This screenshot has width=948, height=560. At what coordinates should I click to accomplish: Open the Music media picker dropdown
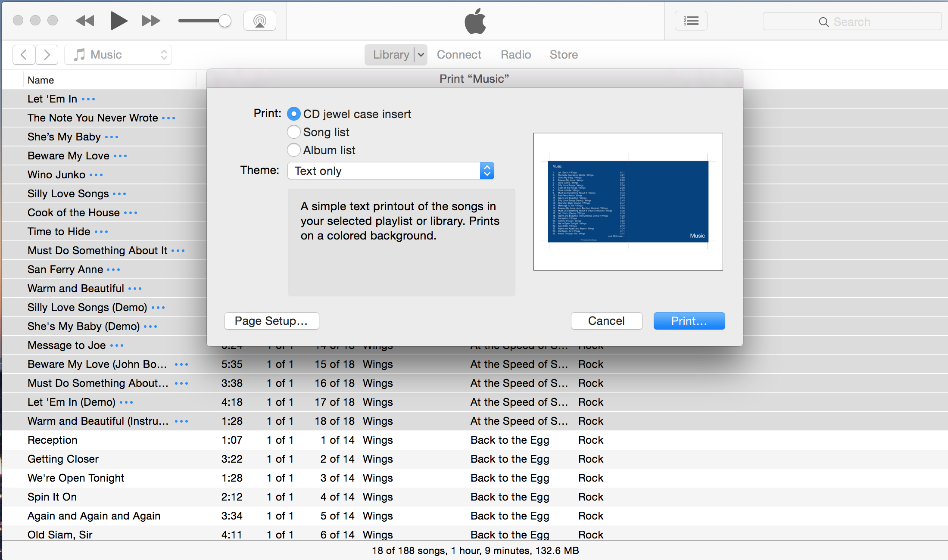[x=118, y=55]
